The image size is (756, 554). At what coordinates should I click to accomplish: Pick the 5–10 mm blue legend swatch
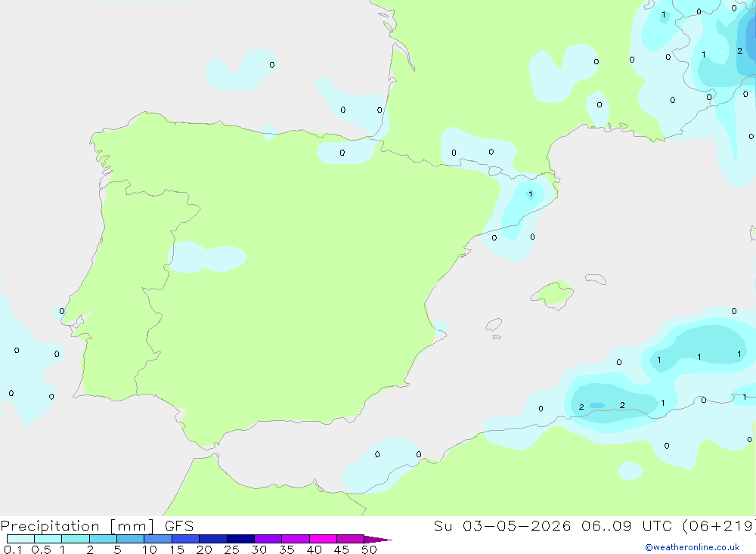131,539
